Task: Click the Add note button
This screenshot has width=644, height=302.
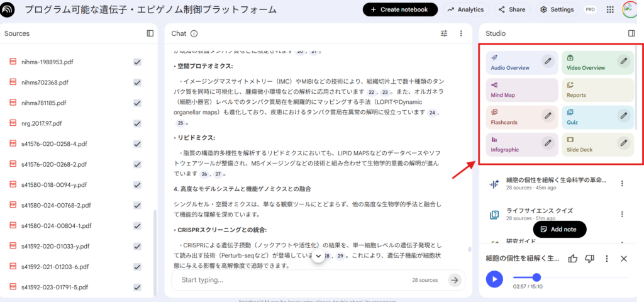Action: click(x=559, y=229)
